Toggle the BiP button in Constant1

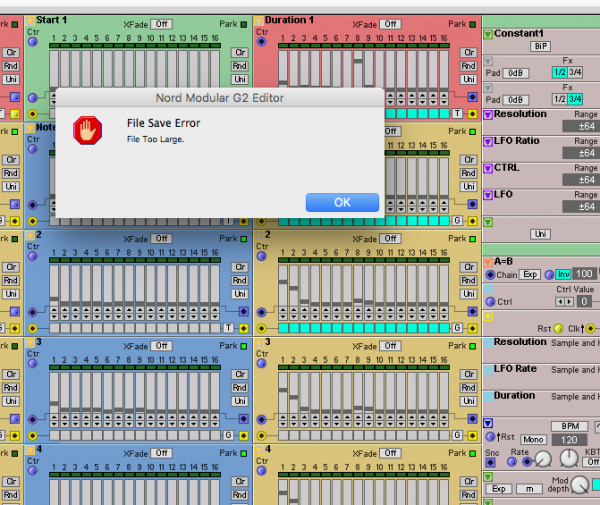click(540, 46)
